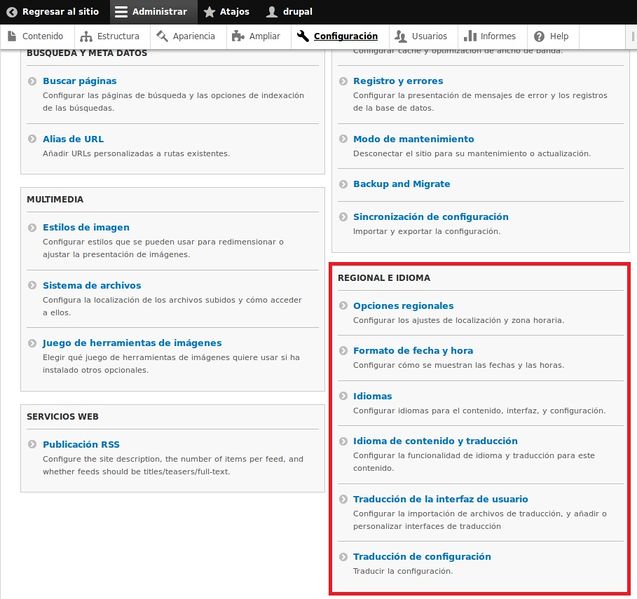This screenshot has height=599, width=637.
Task: Click the back arrow icon beside Regresar al sitio
Action: [12, 12]
